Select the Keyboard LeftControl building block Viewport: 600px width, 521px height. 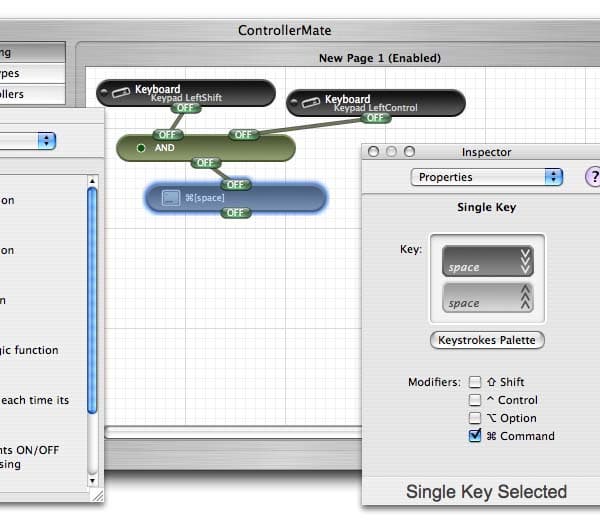point(376,103)
